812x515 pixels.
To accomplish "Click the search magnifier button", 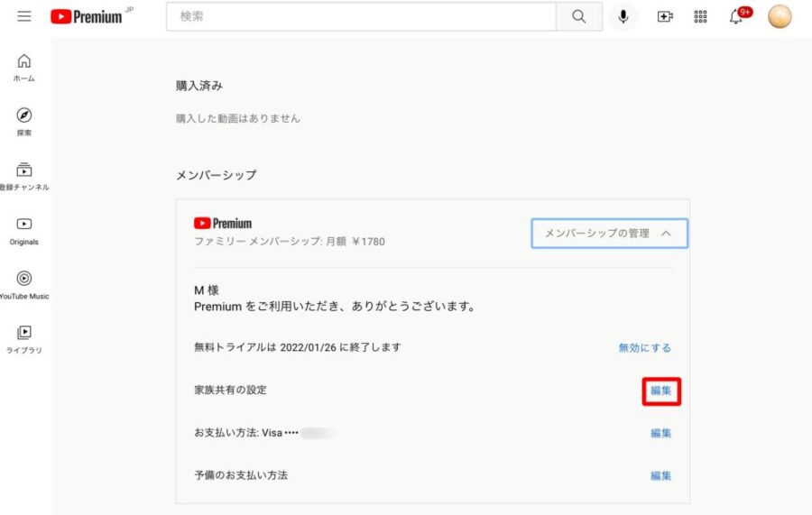I will pyautogui.click(x=579, y=16).
